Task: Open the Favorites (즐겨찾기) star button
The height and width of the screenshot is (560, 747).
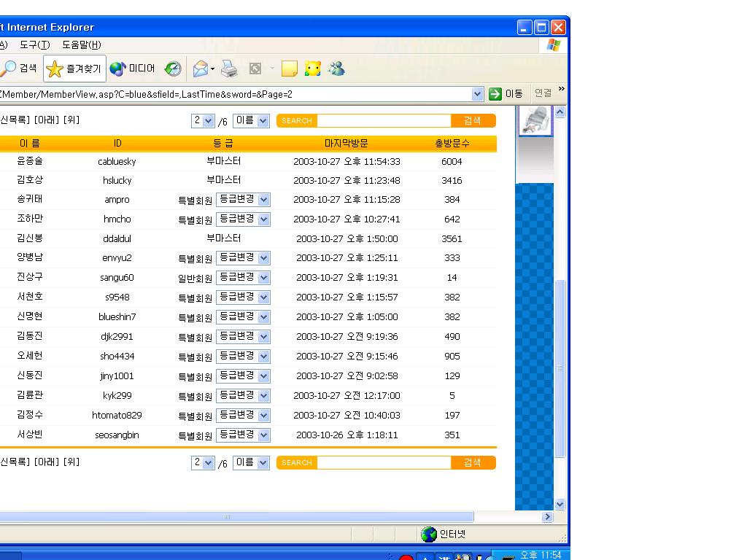Action: (74, 69)
